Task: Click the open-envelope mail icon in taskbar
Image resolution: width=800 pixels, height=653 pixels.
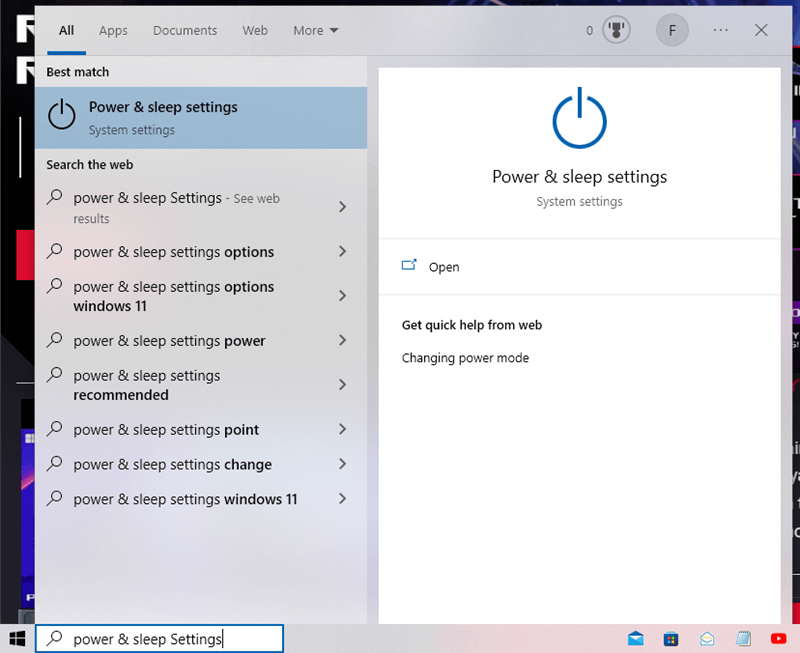Action: [x=707, y=639]
